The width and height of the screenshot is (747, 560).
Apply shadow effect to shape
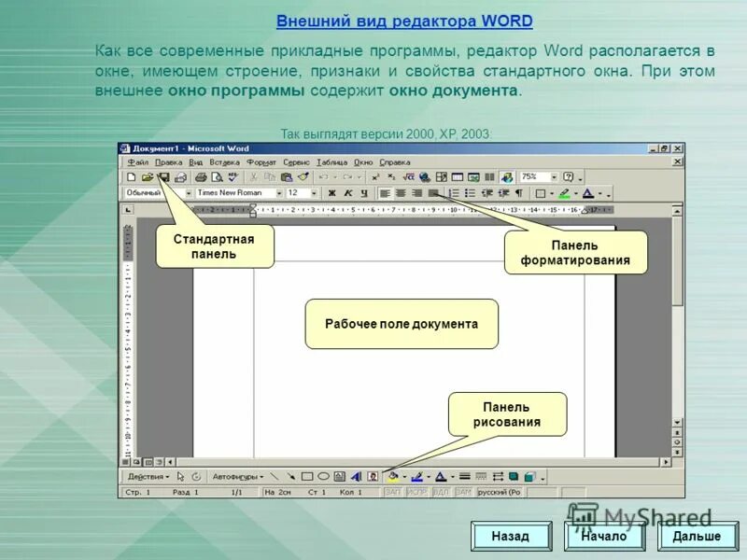[514, 476]
